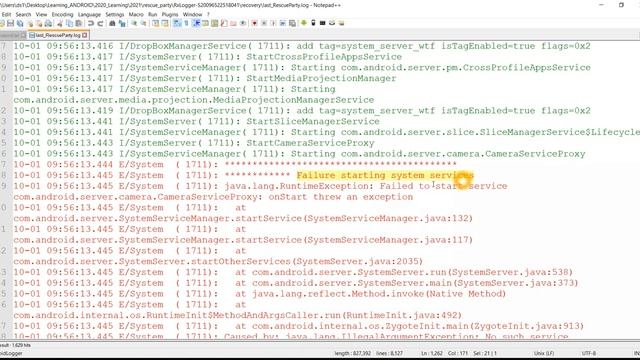Image resolution: width=640 pixels, height=360 pixels.
Task: Open the Settings menu
Action: point(115,14)
